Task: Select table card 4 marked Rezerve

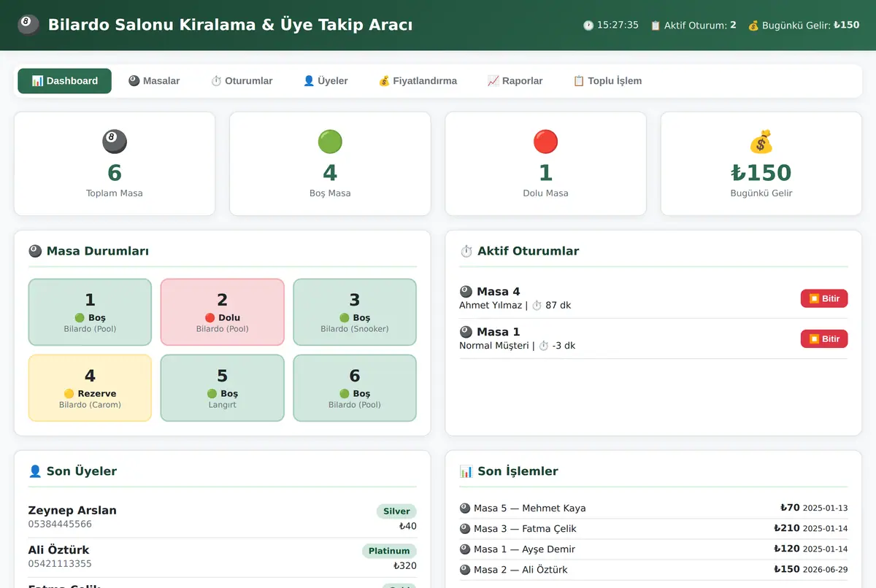Action: [x=90, y=388]
